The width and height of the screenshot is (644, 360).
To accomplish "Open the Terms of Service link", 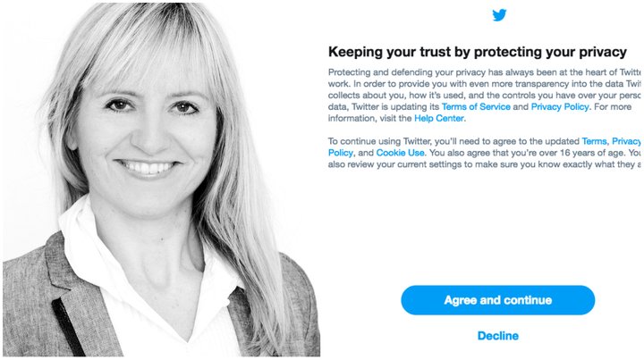I will [x=476, y=107].
